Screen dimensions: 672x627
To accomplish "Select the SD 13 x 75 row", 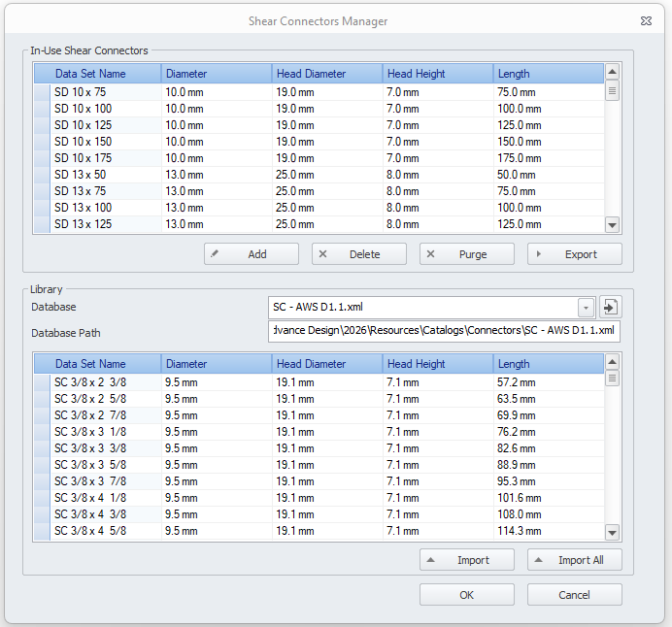I will point(319,191).
